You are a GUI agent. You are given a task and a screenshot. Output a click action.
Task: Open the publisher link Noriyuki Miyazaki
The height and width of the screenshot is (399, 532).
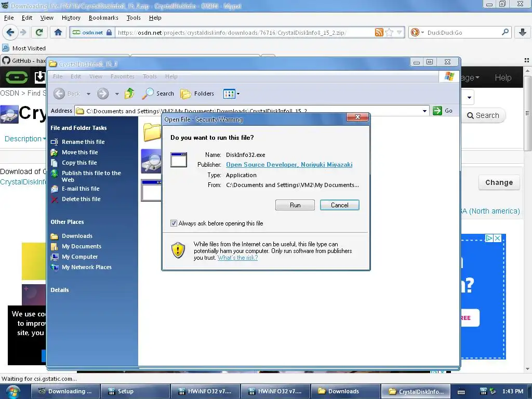click(289, 165)
